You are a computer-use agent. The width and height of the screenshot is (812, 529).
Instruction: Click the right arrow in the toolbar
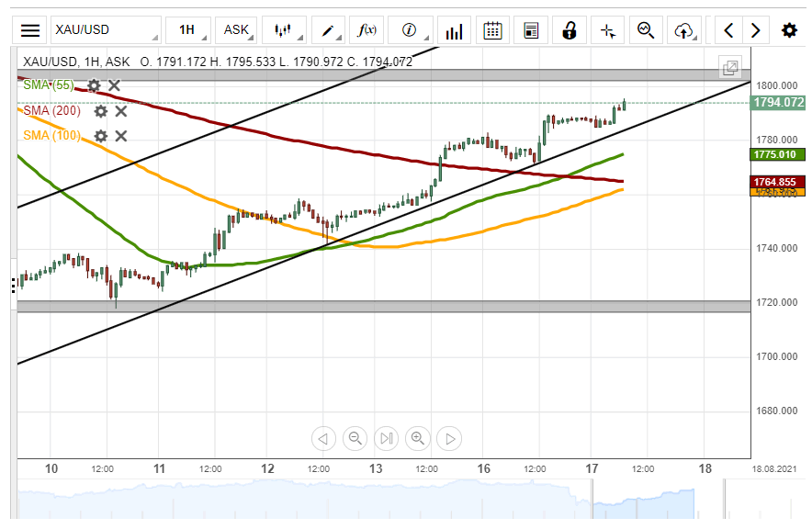point(756,30)
